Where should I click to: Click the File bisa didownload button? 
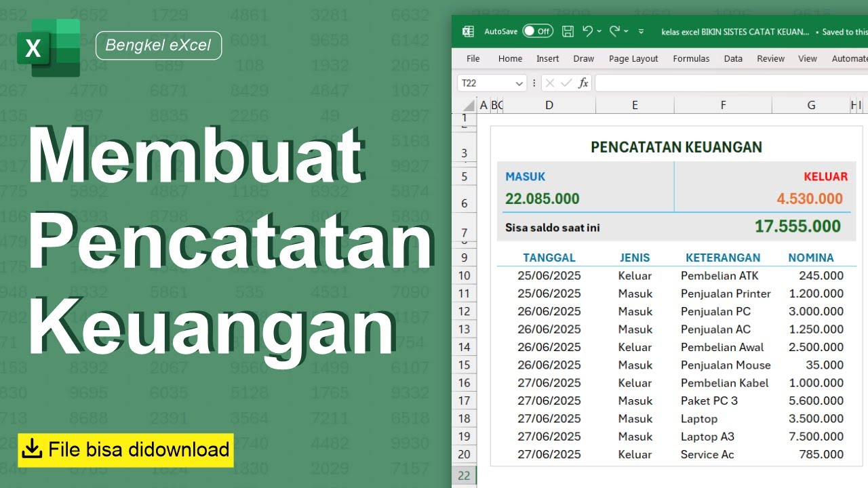125,450
